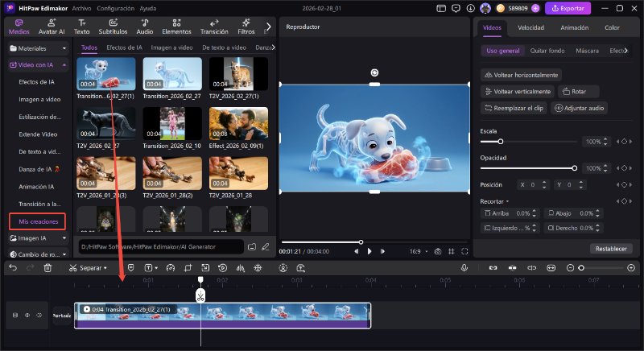Collapse the Recortar section
Viewport: 644px width, 351px height.
(508, 200)
